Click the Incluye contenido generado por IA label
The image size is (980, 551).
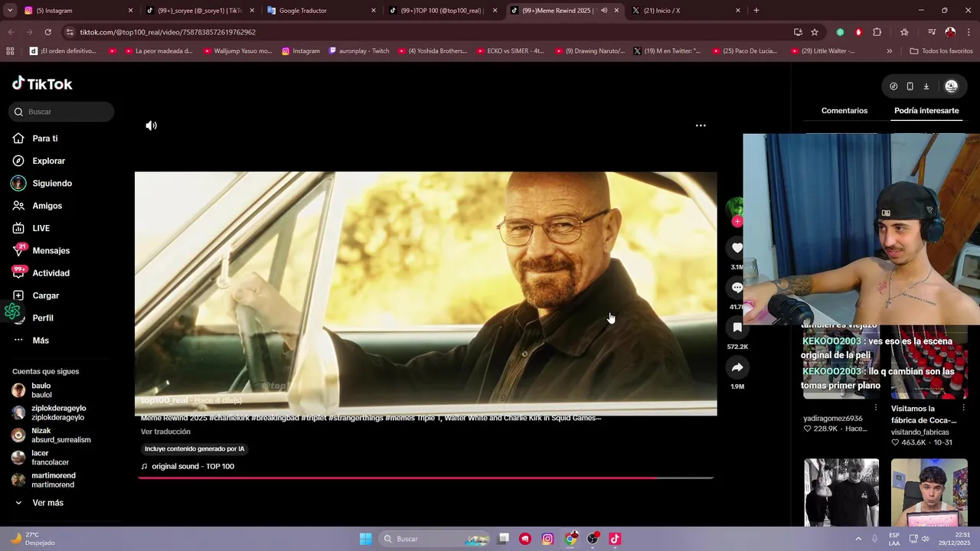(x=194, y=449)
